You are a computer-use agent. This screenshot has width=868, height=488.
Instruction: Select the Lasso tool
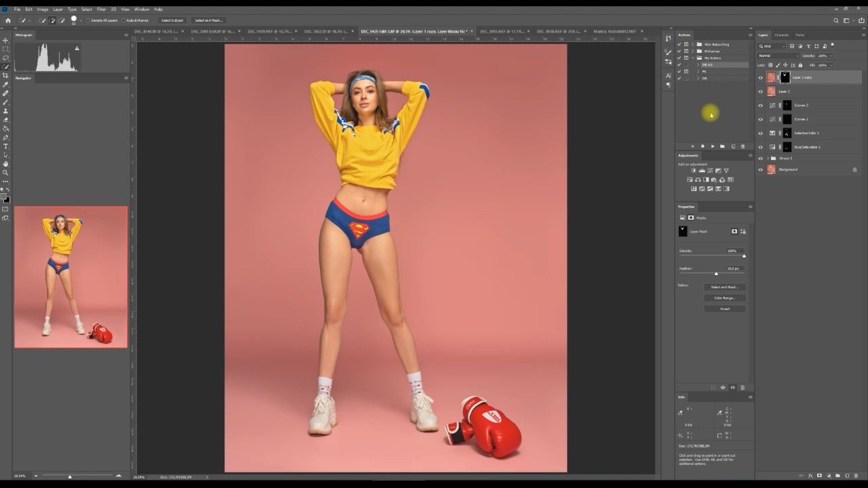tap(5, 58)
